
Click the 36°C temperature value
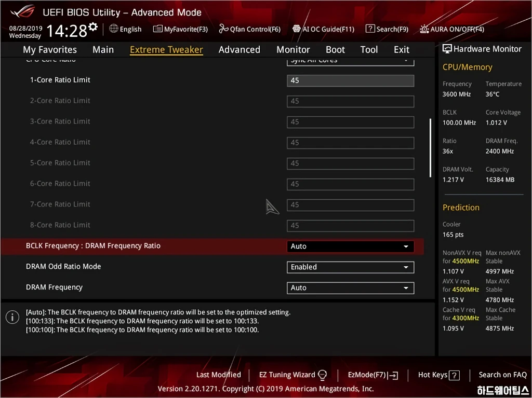point(493,94)
